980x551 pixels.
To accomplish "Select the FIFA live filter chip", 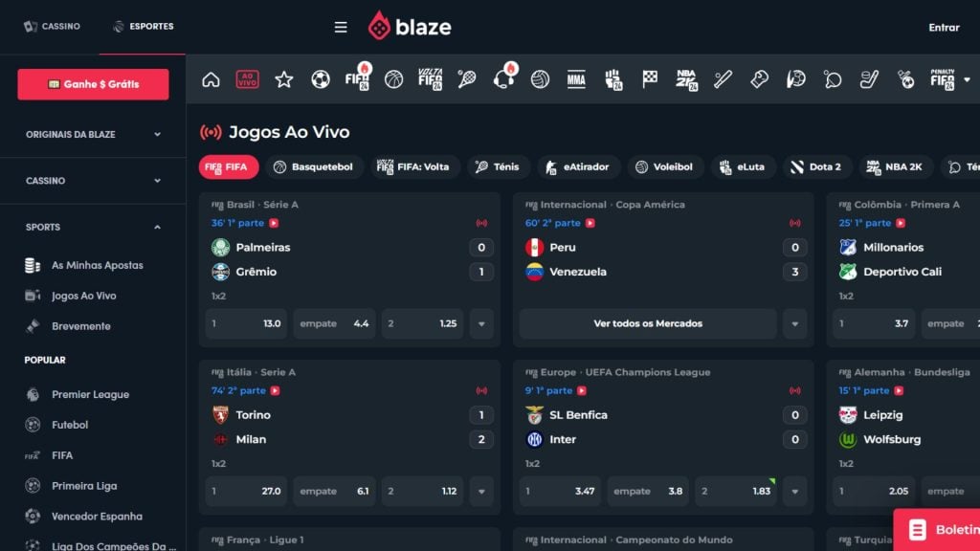I will tap(228, 166).
